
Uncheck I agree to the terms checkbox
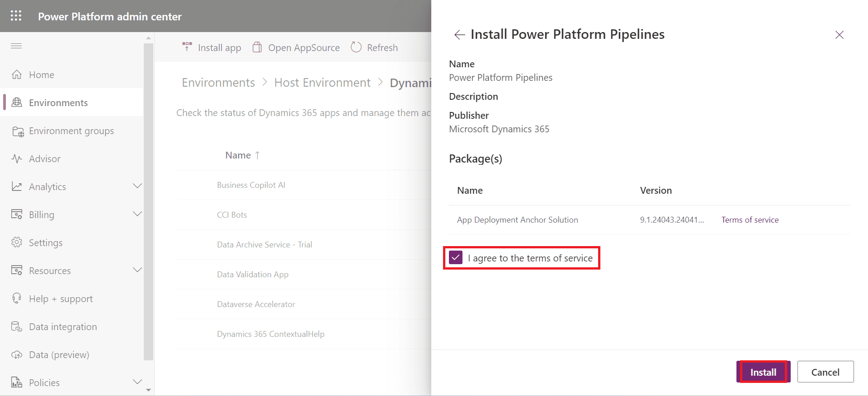(x=456, y=258)
